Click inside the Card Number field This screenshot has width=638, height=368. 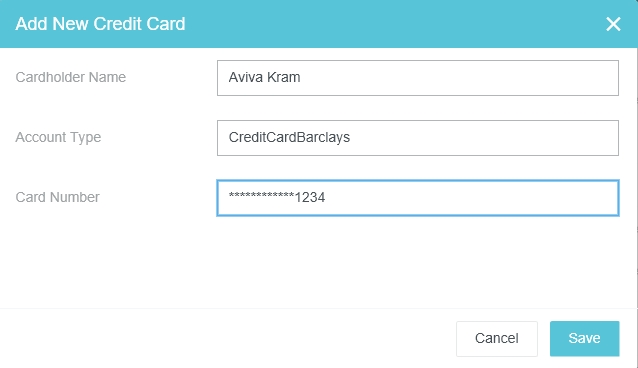coord(418,198)
